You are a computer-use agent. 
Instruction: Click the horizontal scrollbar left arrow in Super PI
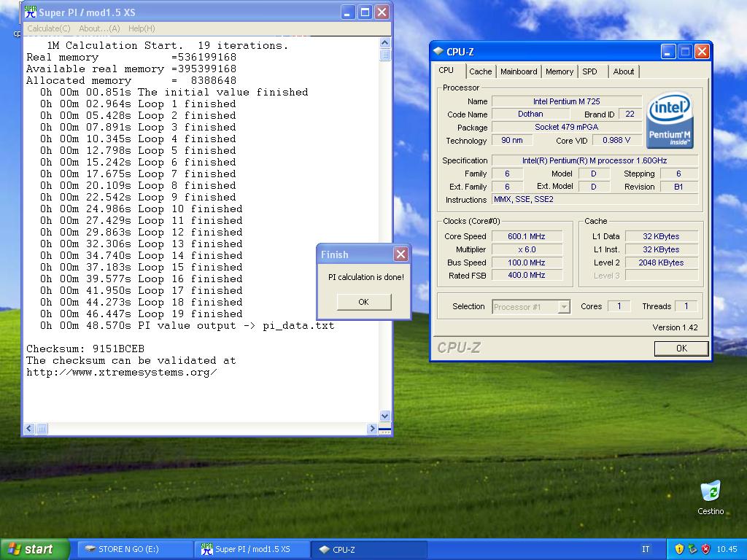[x=29, y=429]
